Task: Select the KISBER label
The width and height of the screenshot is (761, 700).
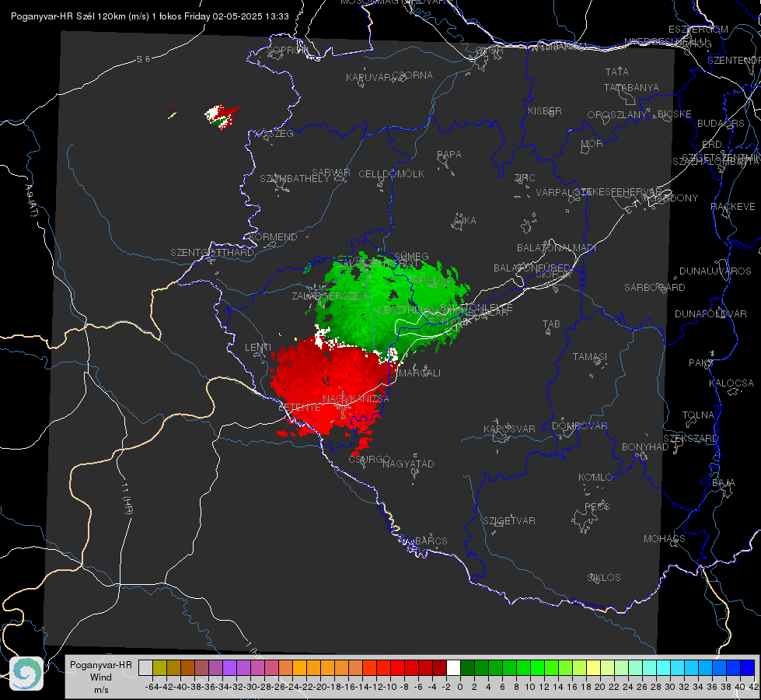Action: point(545,111)
